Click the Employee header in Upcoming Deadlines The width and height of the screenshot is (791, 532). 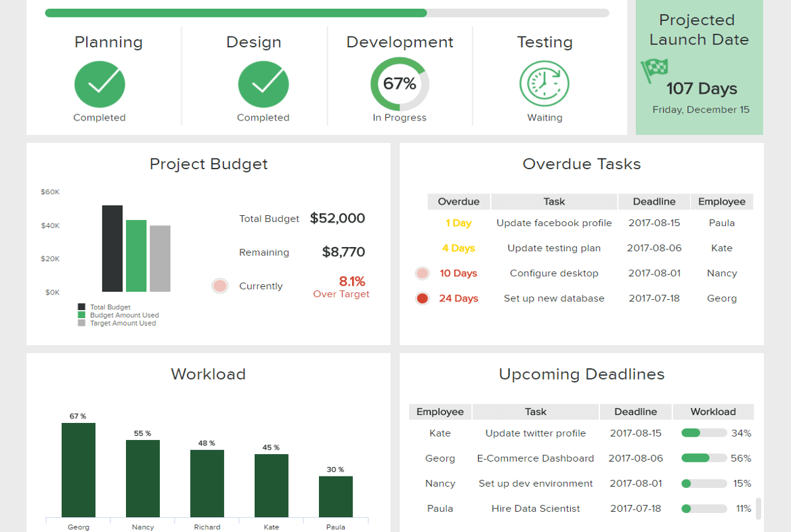pyautogui.click(x=440, y=412)
